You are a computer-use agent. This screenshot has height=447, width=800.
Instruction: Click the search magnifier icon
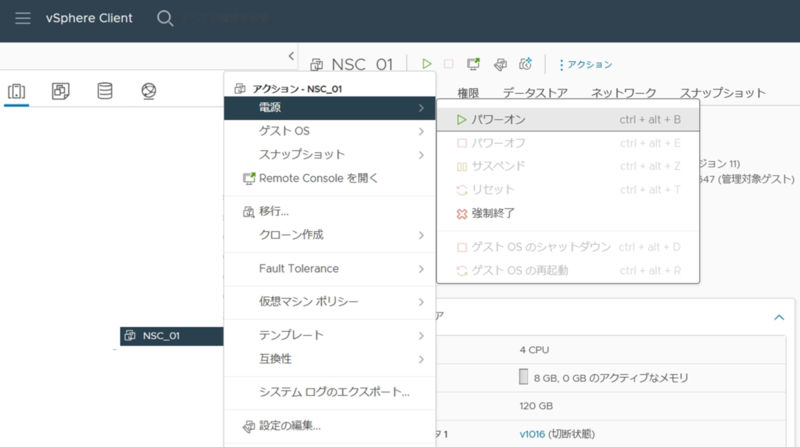click(x=165, y=18)
